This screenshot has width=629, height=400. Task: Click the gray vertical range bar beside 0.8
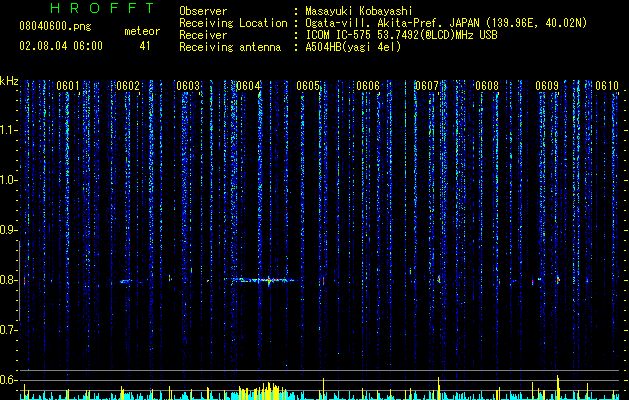point(20,281)
